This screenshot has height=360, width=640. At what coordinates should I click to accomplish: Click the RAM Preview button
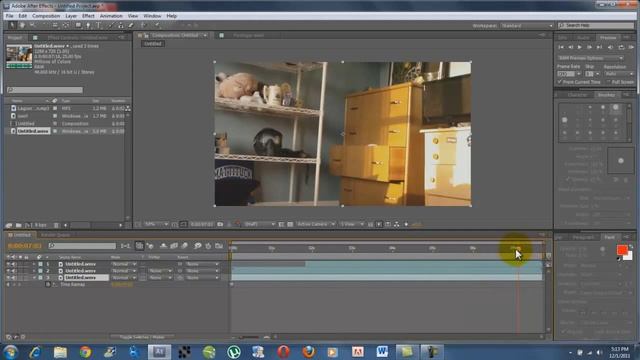[x=631, y=47]
